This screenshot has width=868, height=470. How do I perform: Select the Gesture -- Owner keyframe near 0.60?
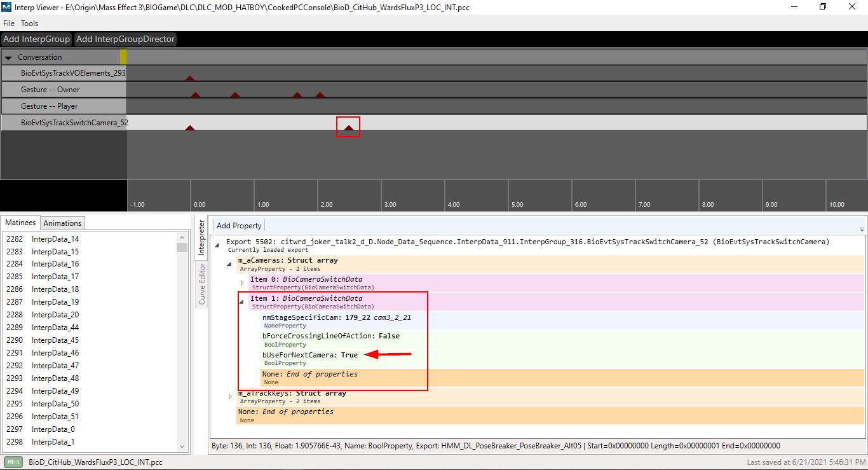[x=235, y=95]
